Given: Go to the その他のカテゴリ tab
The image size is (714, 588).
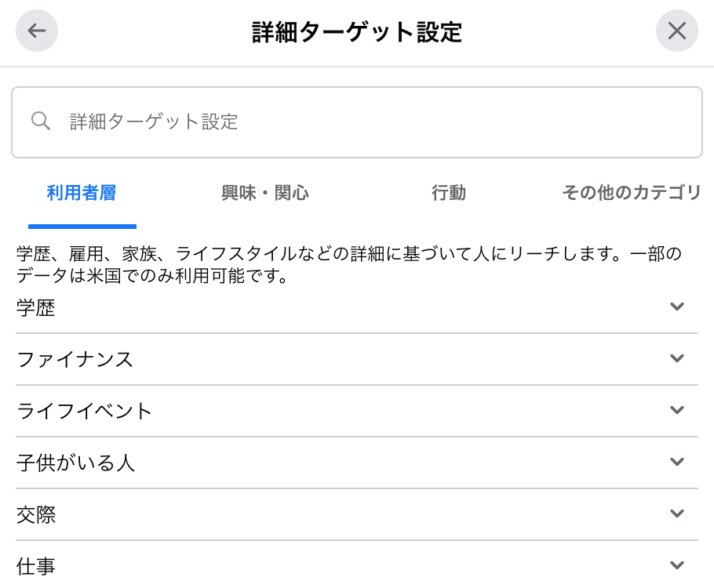Looking at the screenshot, I should coord(631,193).
